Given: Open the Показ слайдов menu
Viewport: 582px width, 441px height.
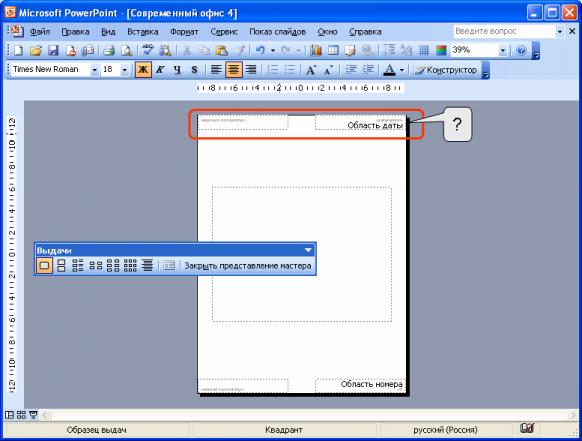Looking at the screenshot, I should tap(278, 32).
